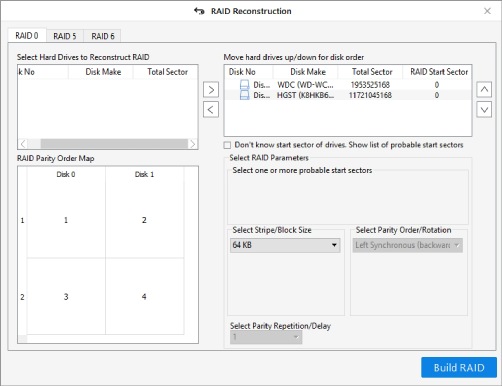Click right arrow of hard drive list scrollbar

pos(192,144)
